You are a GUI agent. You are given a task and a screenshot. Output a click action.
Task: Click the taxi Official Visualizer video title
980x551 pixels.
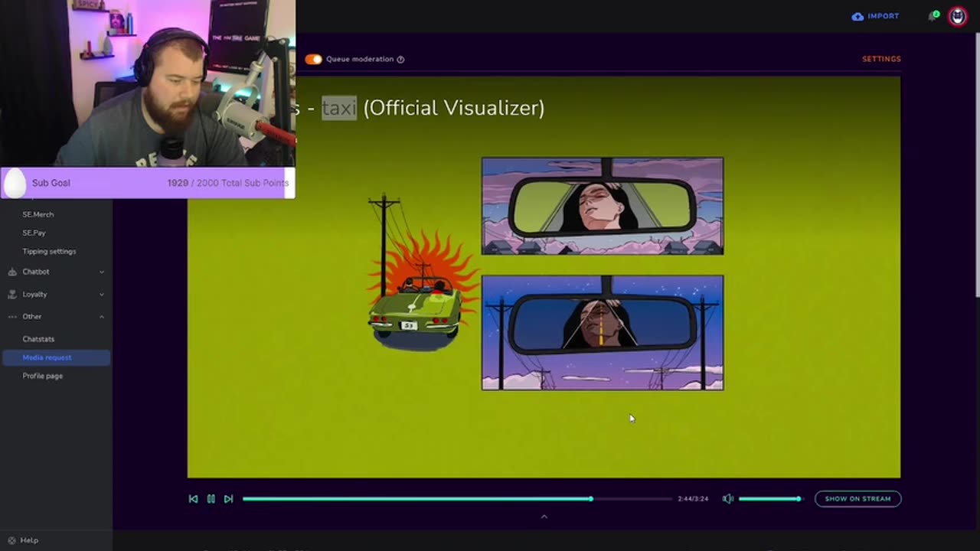click(x=421, y=108)
